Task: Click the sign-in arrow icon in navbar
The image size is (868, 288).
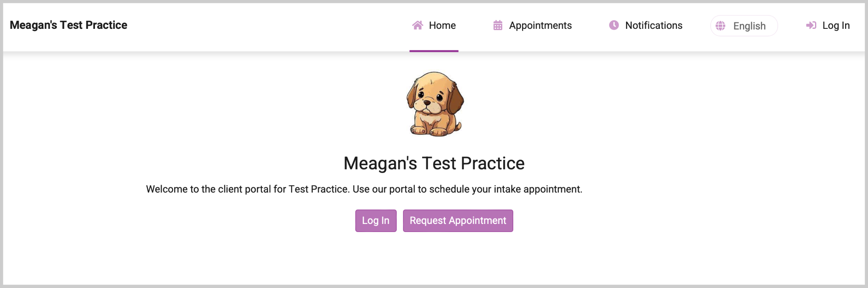Action: [811, 25]
